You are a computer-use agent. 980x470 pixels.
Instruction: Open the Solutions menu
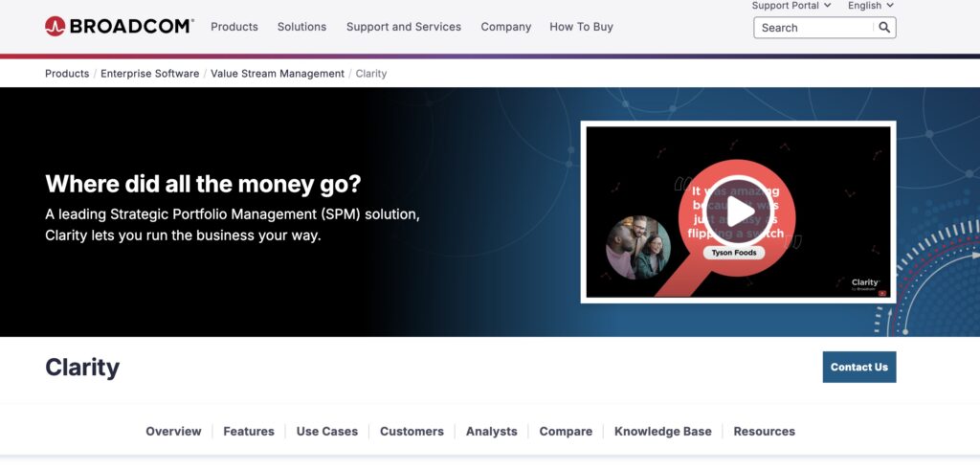[301, 27]
